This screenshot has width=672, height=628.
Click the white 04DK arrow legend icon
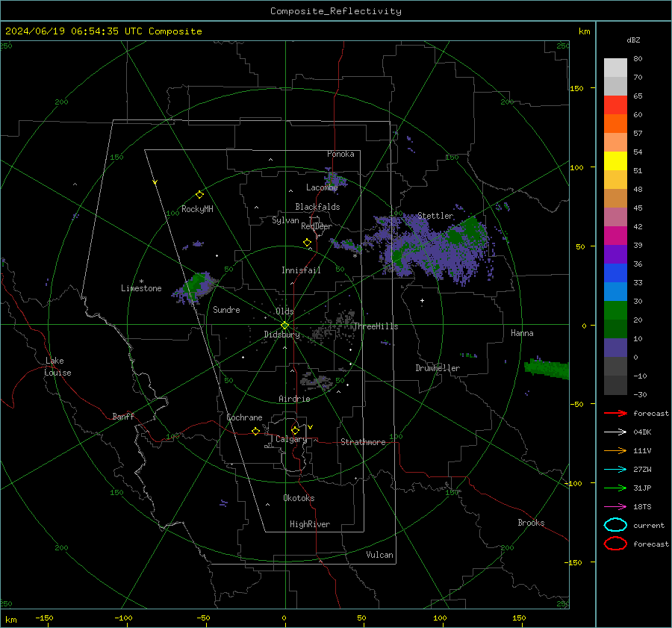point(615,432)
